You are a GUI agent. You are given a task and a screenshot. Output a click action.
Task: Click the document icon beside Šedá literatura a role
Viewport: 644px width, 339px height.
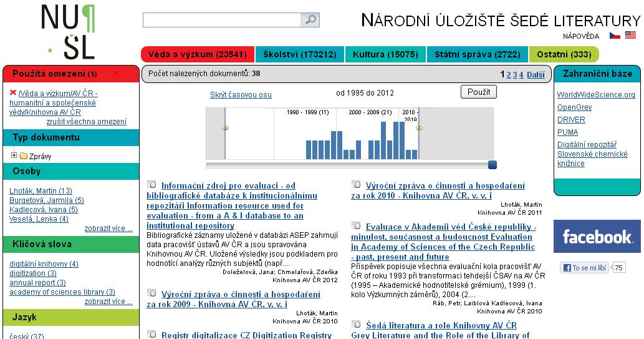[357, 324]
